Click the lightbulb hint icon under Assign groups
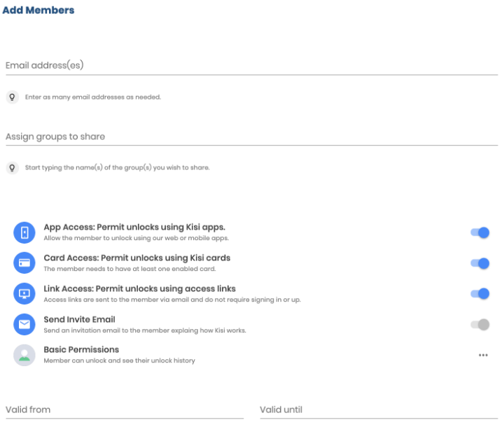The image size is (504, 427). [x=12, y=168]
